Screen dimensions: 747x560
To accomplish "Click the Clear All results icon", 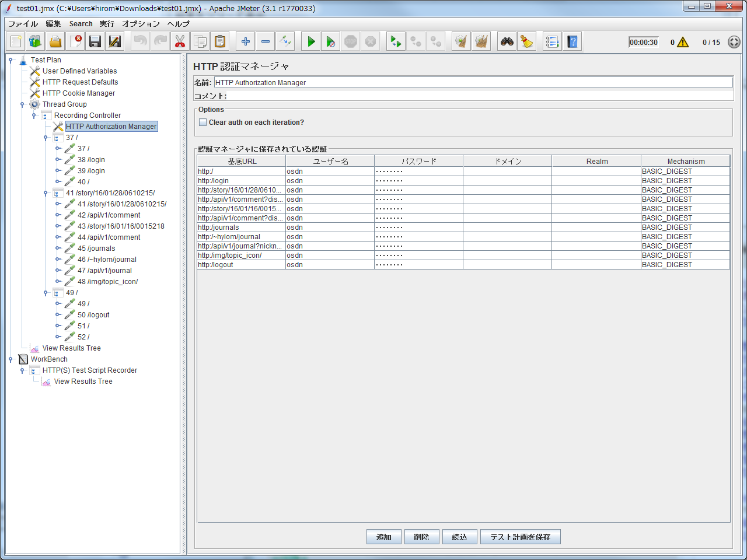I will (481, 41).
